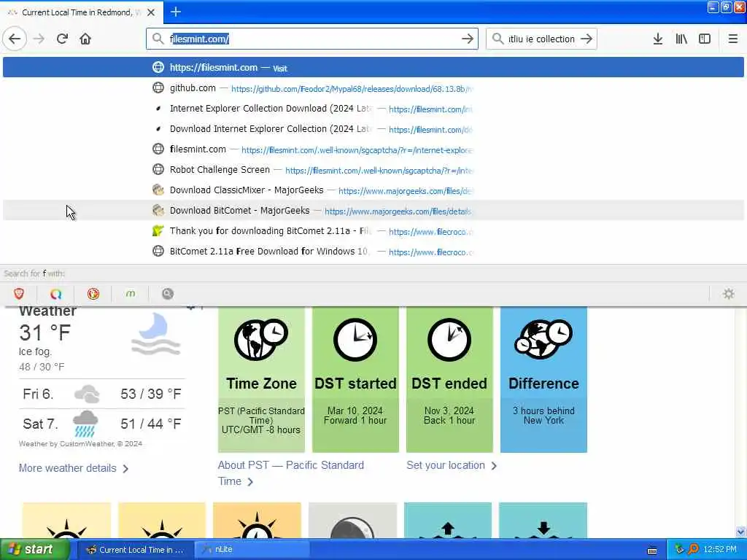The width and height of the screenshot is (747, 560).
Task: Click the Time Zone globe clock tile
Action: [261, 379]
